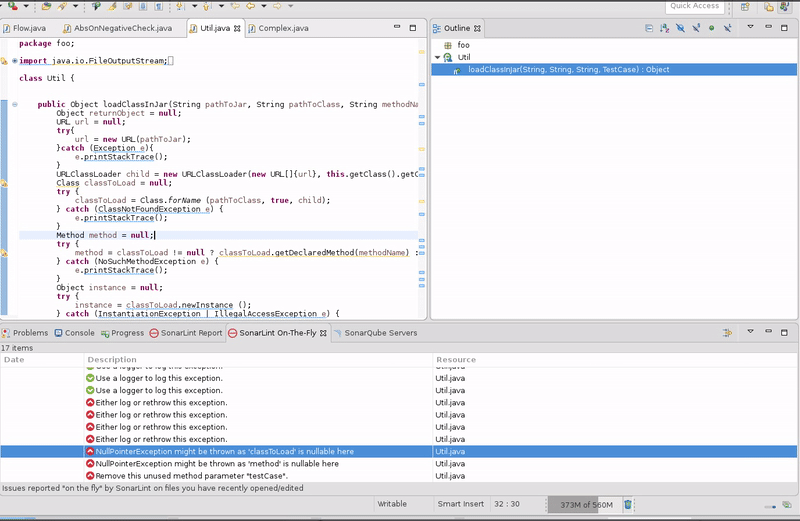
Task: Click the Description column header
Action: click(110, 359)
